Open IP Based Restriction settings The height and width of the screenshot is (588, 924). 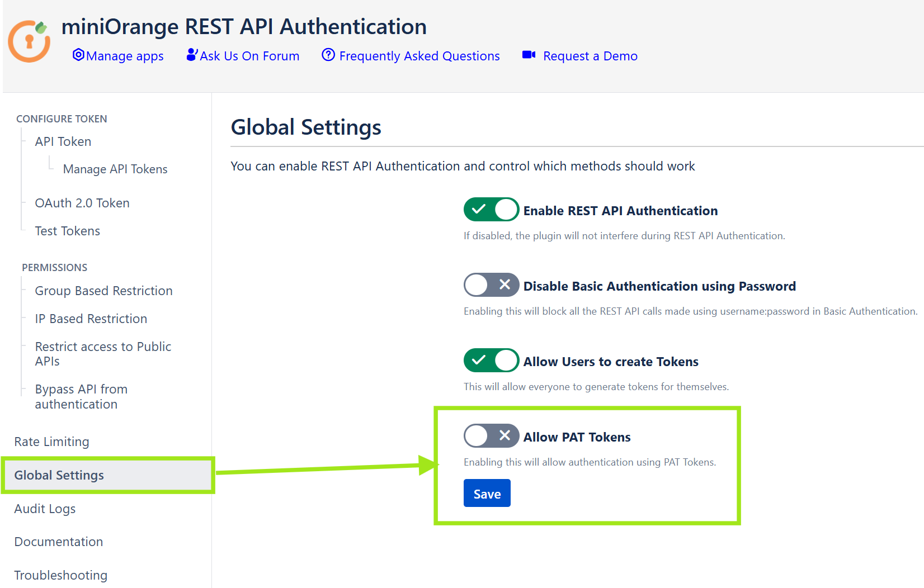(x=91, y=319)
